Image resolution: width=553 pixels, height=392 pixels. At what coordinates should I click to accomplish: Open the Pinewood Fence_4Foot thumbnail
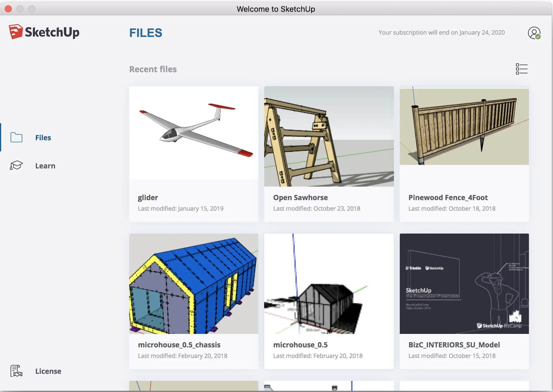click(464, 127)
